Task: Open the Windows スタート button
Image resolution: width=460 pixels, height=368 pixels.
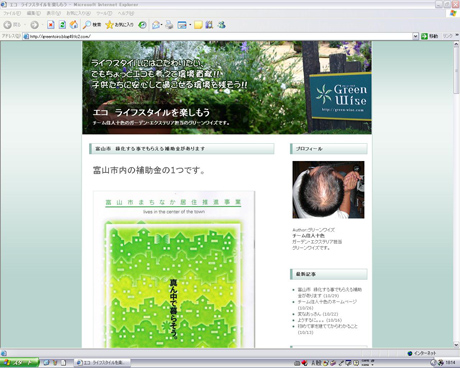Action: pos(19,363)
